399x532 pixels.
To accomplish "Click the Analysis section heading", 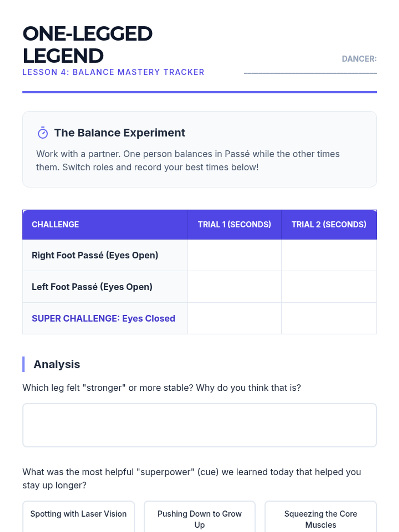I will 57,364.
